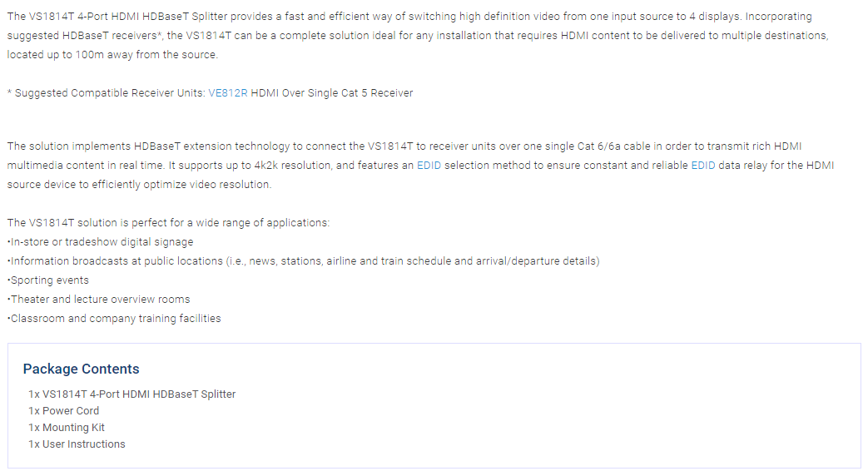Click the "1x User Instructions" package item
Screen dimensions: 868x476
click(77, 444)
